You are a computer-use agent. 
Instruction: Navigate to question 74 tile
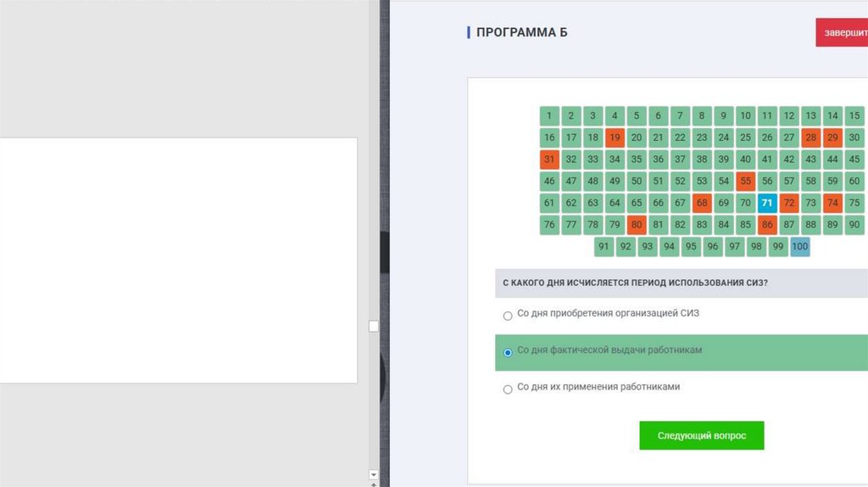(x=832, y=203)
